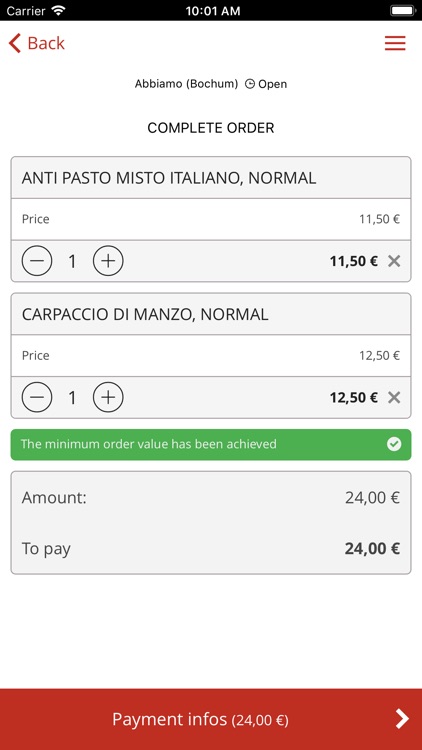Image resolution: width=422 pixels, height=750 pixels.
Task: Select the Abbiamo (Bochum) restaurant name
Action: coord(186,84)
